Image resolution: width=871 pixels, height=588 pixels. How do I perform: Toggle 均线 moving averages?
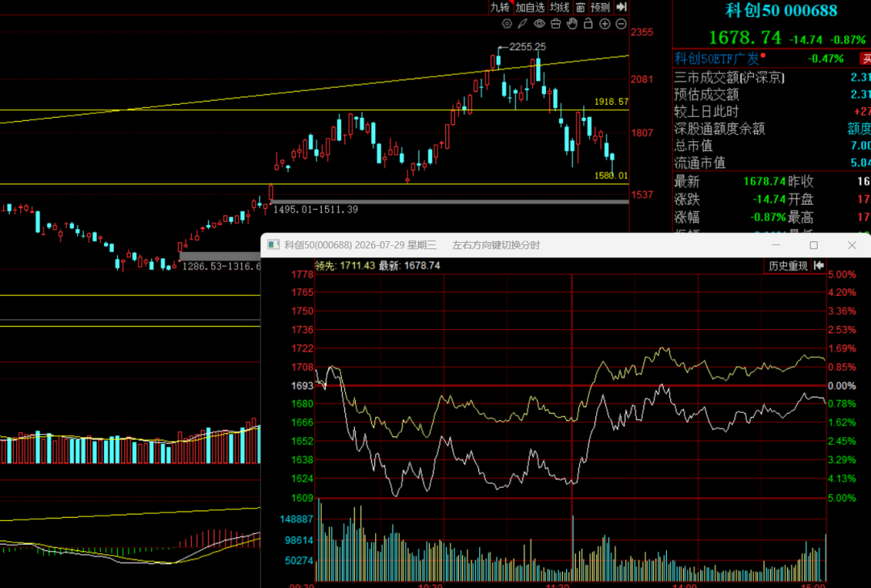click(x=560, y=7)
